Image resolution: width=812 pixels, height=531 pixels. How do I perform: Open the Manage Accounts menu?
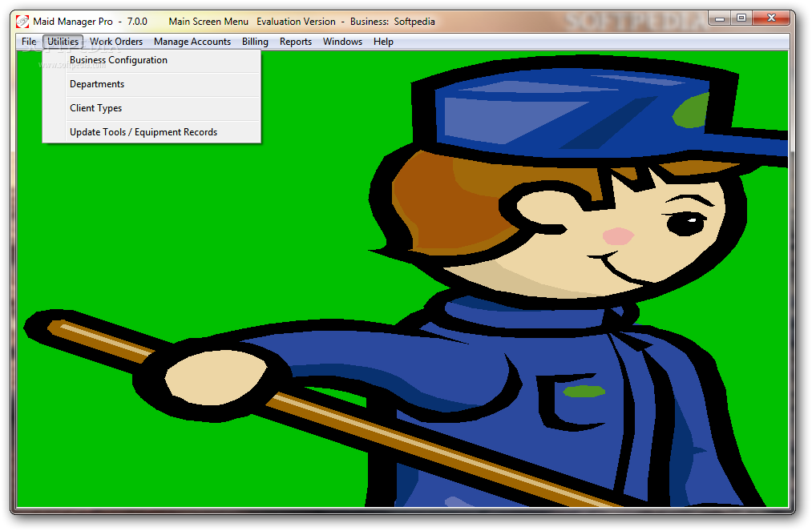click(192, 42)
